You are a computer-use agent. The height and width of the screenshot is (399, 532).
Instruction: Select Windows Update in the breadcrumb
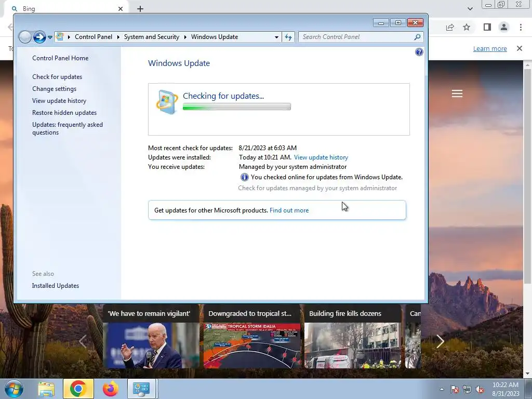click(215, 37)
